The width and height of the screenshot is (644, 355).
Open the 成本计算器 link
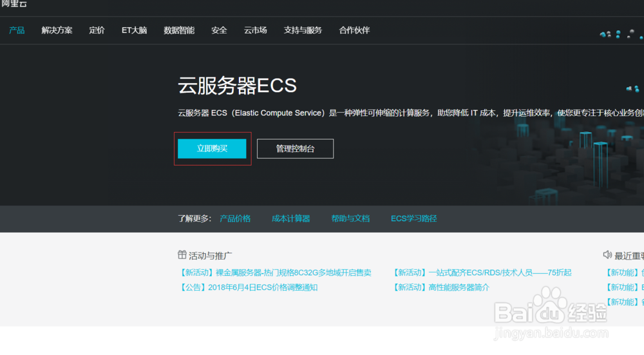point(291,218)
